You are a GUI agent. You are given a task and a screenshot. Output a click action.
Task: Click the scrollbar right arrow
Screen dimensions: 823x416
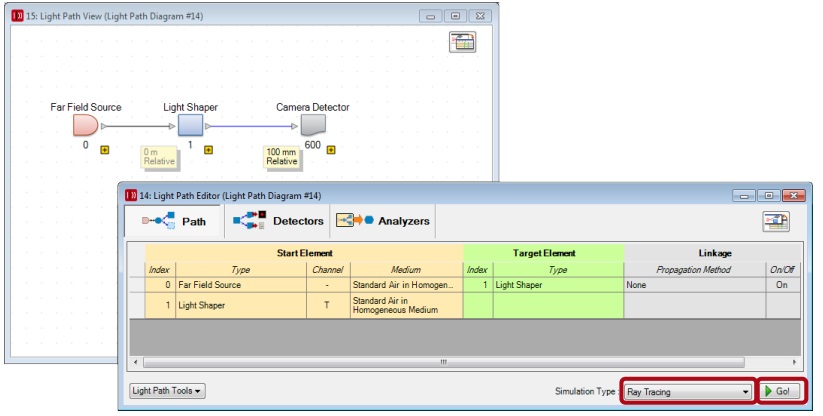794,362
